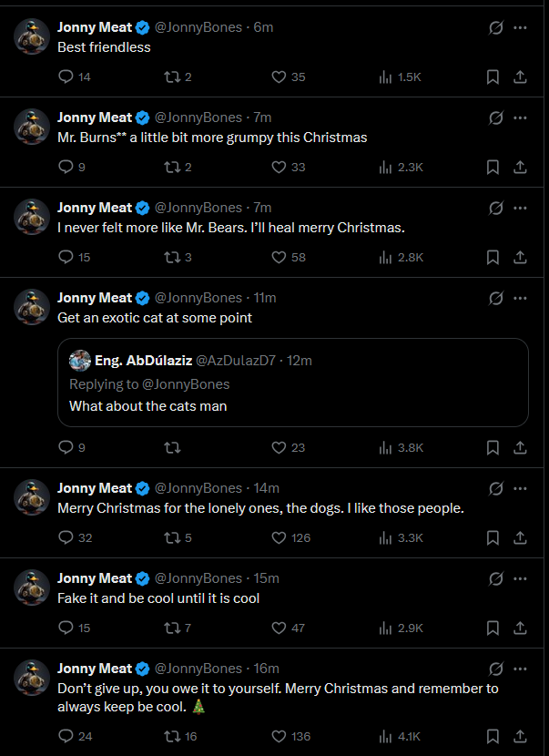Share the "Mr. Burns" grumpy Christmas tweet
The width and height of the screenshot is (549, 756).
point(520,167)
